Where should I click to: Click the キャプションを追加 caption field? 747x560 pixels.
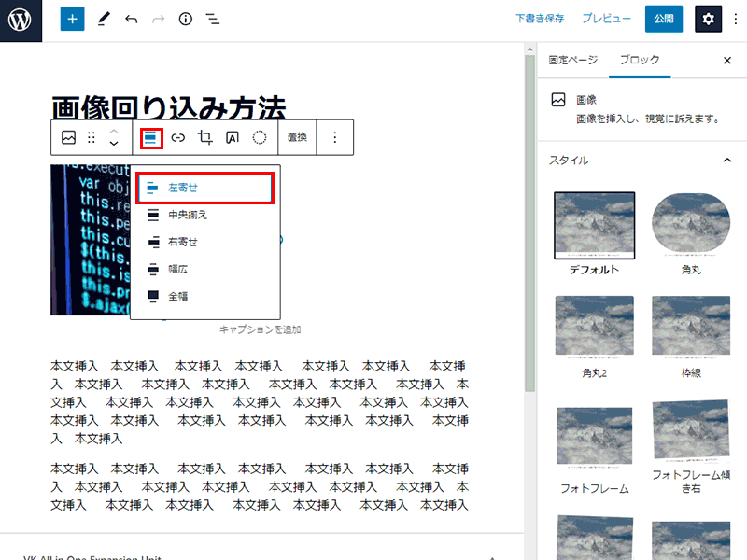[260, 329]
